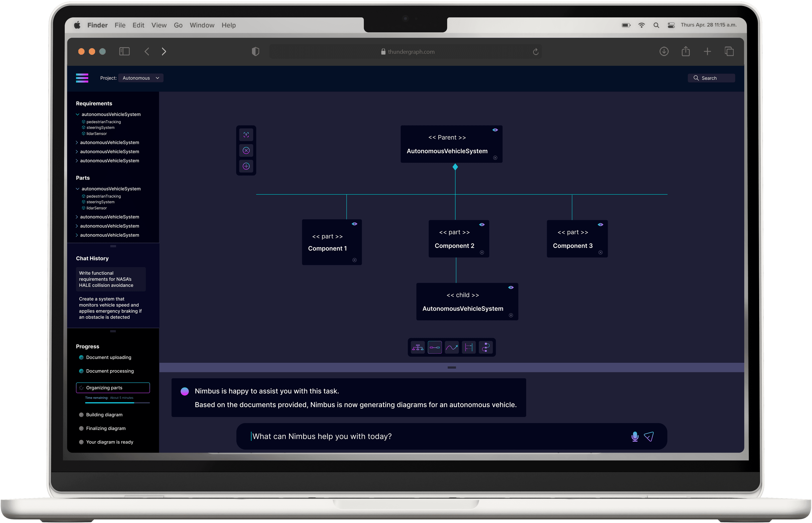Open NASA HALE collision avoidance chat
Screen dimensions: 812x523
(x=111, y=279)
